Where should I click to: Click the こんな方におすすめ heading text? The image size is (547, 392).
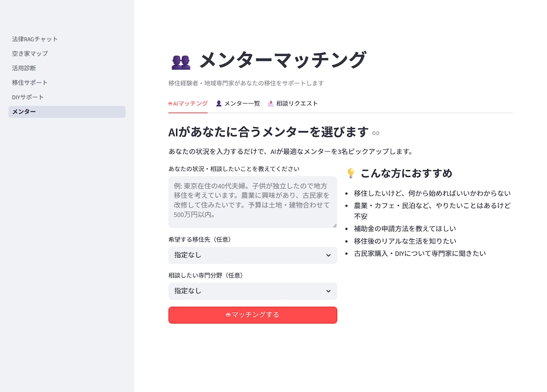tap(407, 173)
